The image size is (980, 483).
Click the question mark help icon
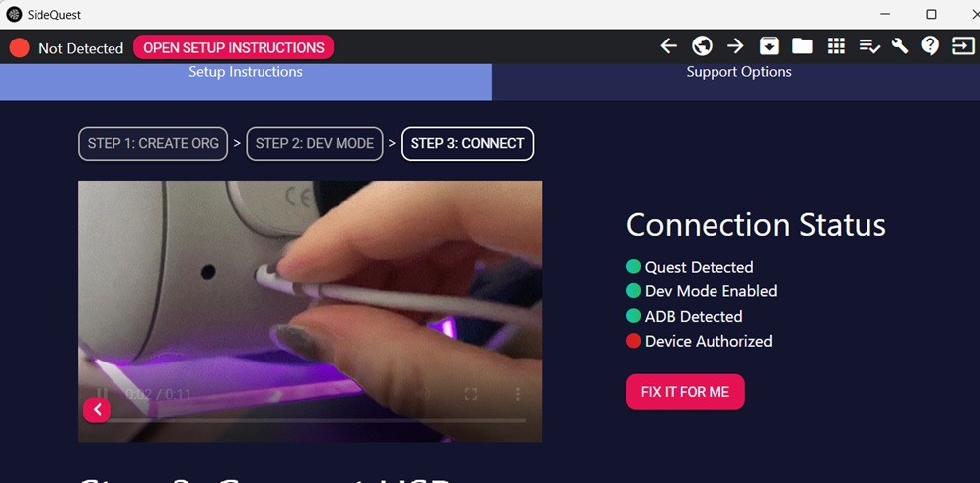[x=930, y=46]
